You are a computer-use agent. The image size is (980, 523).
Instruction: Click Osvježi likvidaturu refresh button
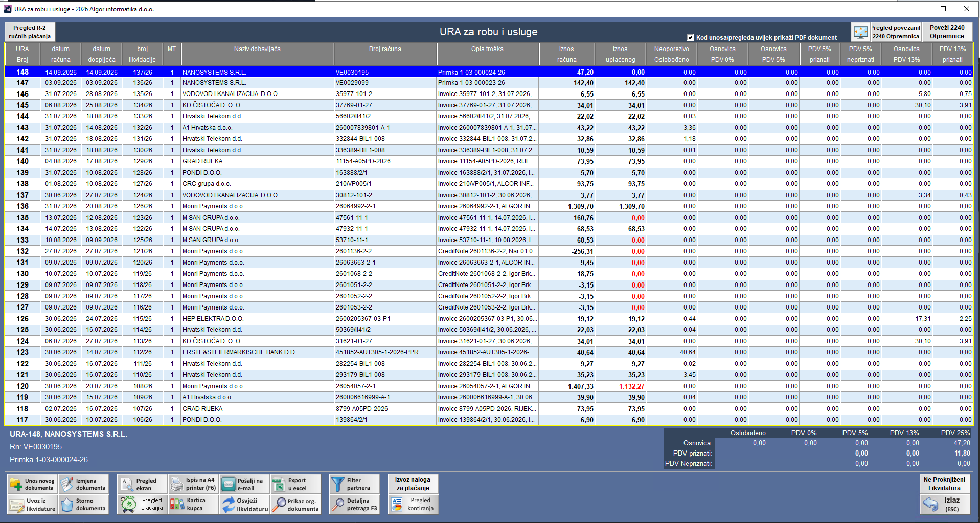(244, 504)
